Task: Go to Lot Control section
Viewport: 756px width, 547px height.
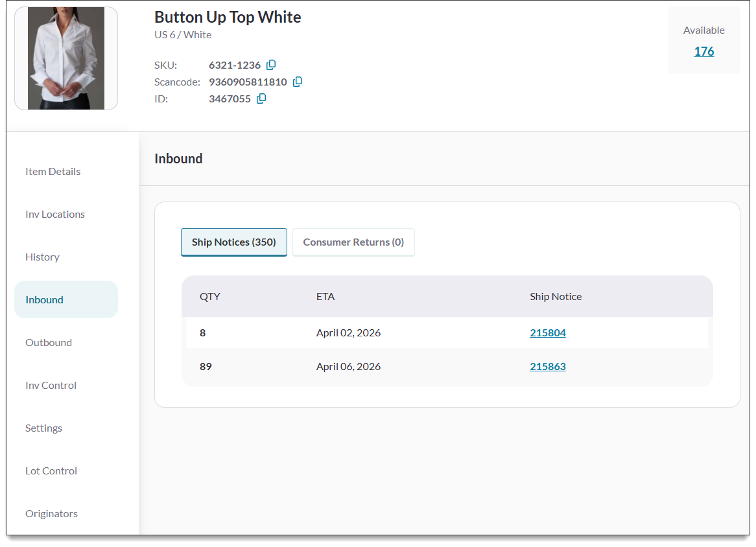Action: click(x=51, y=471)
